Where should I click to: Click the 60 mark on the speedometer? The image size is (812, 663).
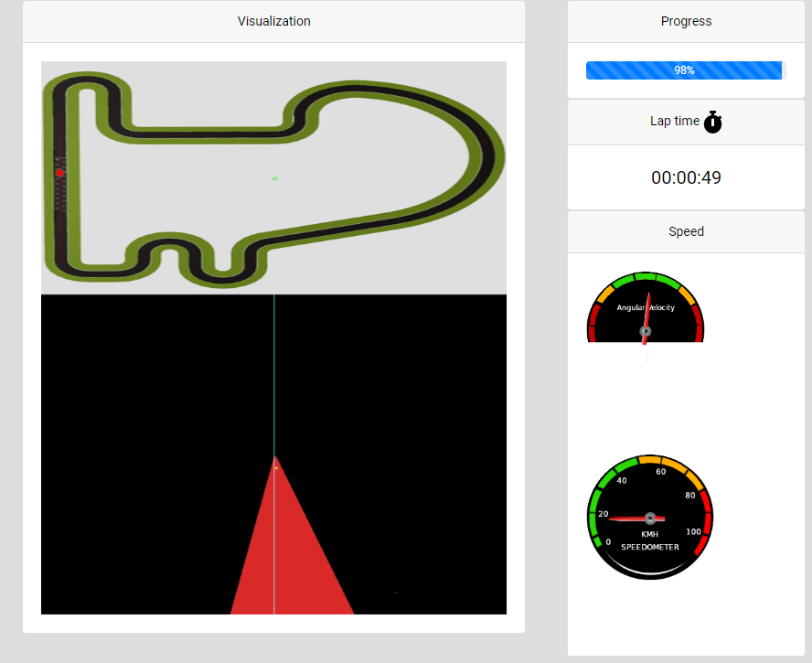pyautogui.click(x=660, y=472)
